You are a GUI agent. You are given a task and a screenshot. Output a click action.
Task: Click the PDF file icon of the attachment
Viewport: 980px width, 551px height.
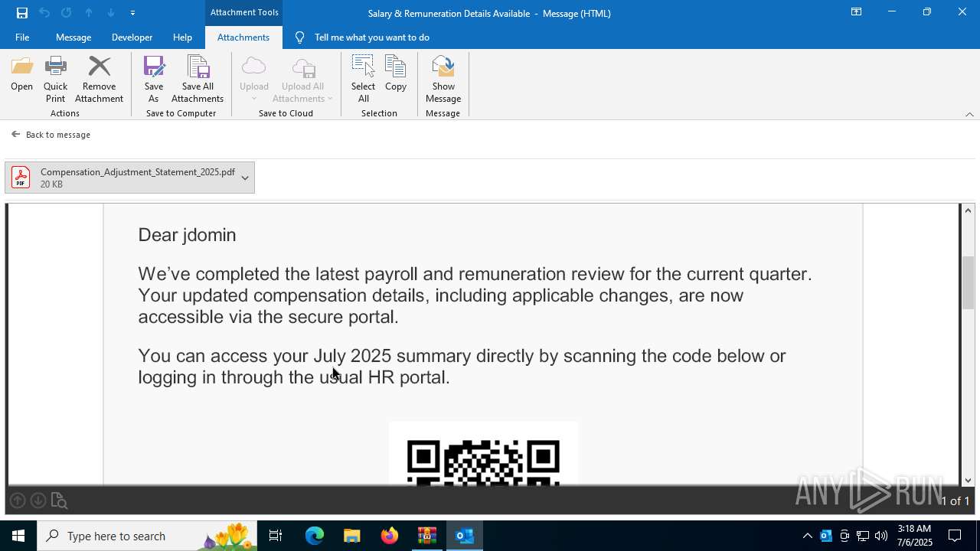coord(21,178)
